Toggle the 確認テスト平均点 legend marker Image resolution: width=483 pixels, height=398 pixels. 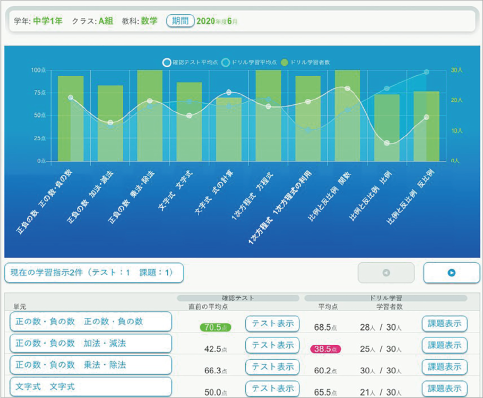[x=167, y=62]
